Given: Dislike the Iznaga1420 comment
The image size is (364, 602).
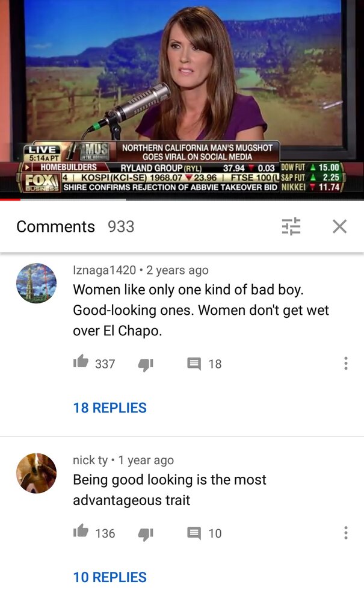Looking at the screenshot, I should 146,364.
